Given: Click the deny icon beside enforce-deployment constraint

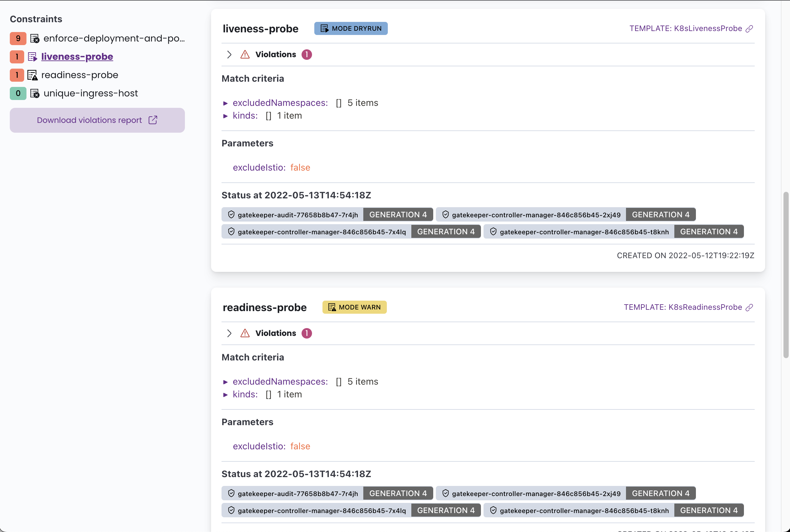Looking at the screenshot, I should coord(35,38).
